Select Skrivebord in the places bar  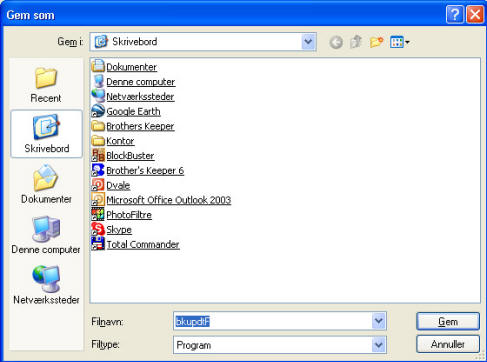point(46,134)
